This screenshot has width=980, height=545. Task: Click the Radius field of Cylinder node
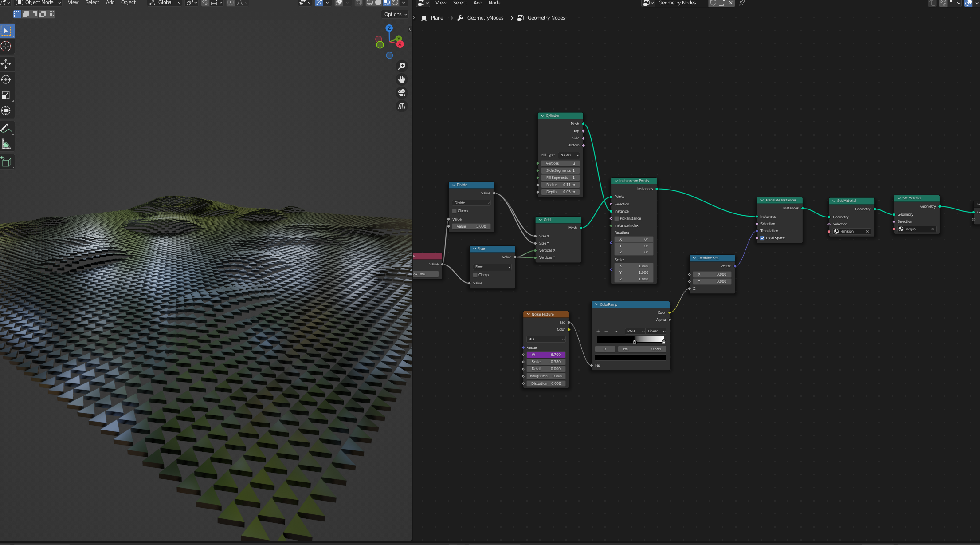[x=561, y=185]
